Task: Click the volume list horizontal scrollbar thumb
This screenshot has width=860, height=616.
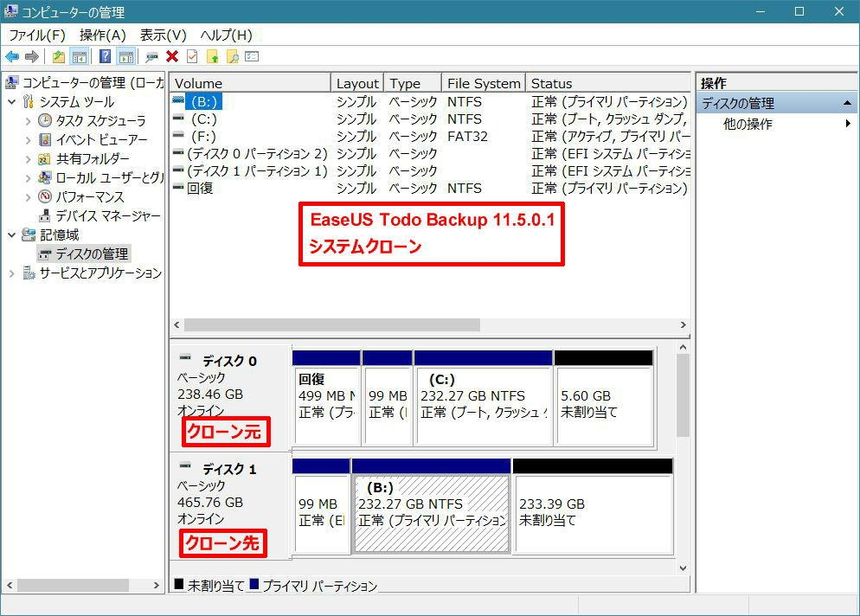Action: [x=332, y=324]
